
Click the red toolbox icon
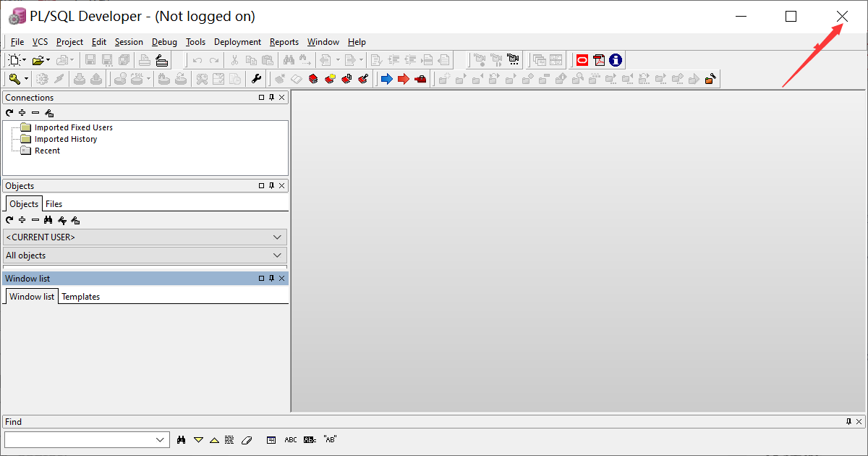(x=420, y=79)
